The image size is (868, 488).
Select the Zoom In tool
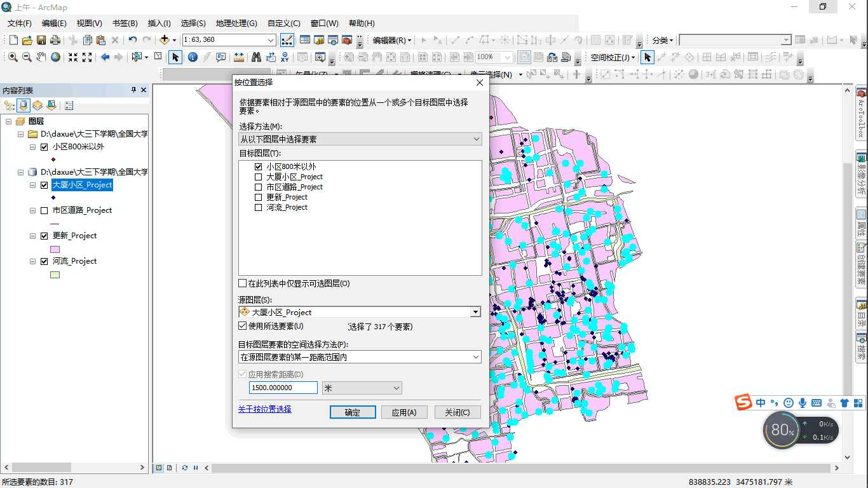[13, 57]
